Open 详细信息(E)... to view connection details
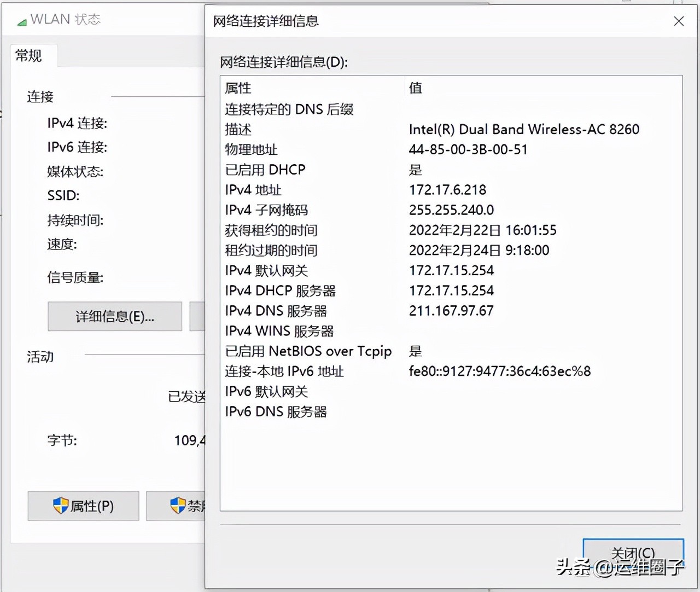Viewport: 700px width, 592px height. (114, 316)
